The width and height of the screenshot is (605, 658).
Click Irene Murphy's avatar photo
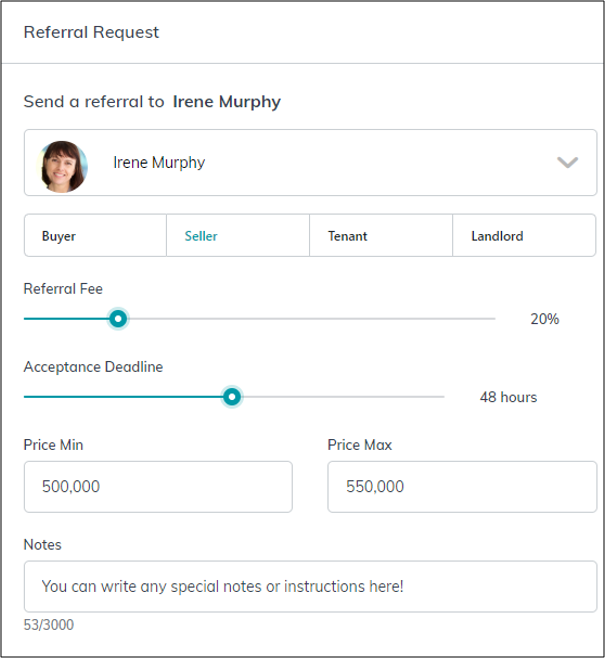pos(63,164)
